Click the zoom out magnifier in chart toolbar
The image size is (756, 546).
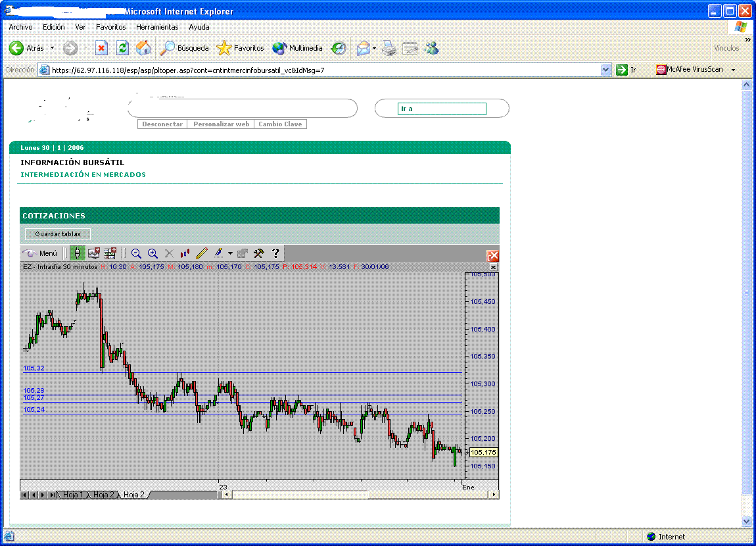pyautogui.click(x=136, y=253)
